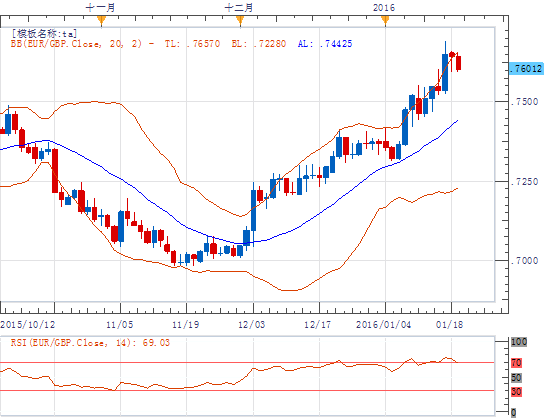
Task: Click the 十一月 month label
Action: coord(101,7)
